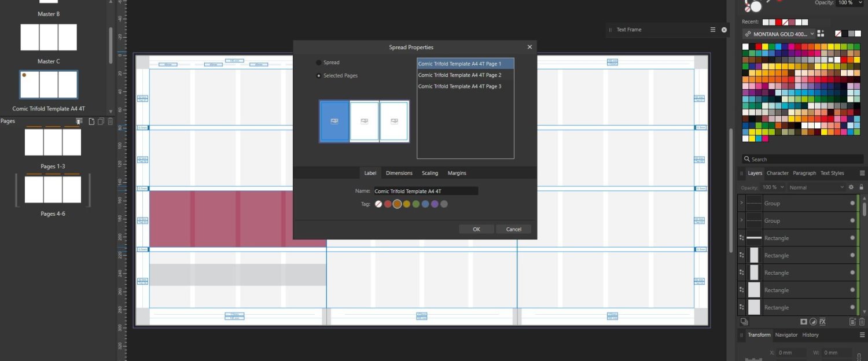The height and width of the screenshot is (361, 868).
Task: Open the Character panel tab
Action: pyautogui.click(x=777, y=173)
